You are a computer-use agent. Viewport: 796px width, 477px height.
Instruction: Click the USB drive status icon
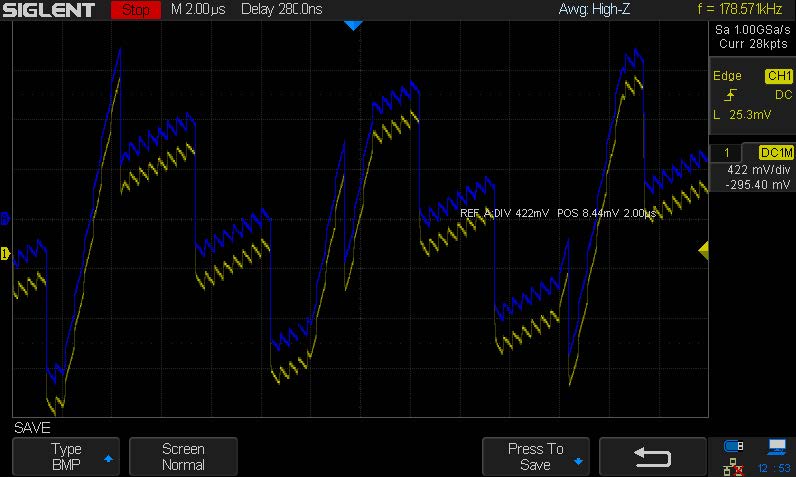coord(733,446)
